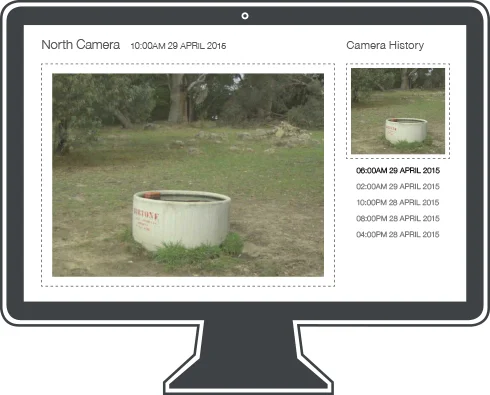Screen dimensions: 490x395
Task: Click the 10:00AM 29 APRIL 2015 timestamp
Action: click(x=178, y=46)
